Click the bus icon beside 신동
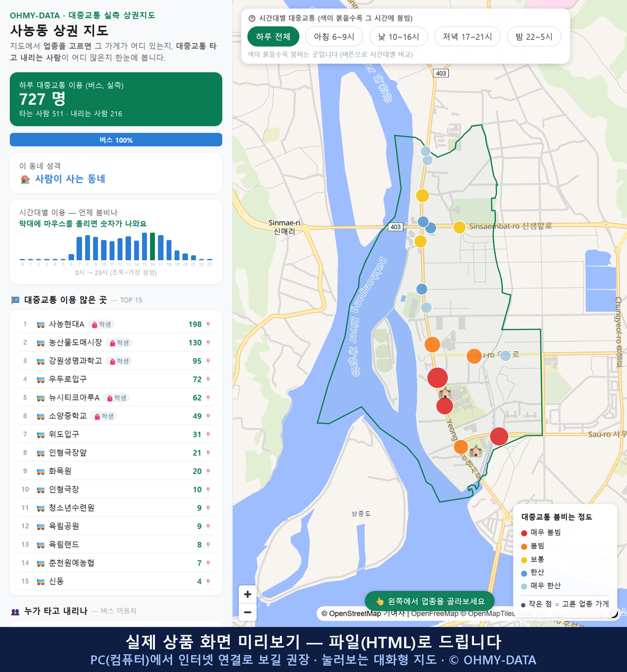627x672 pixels. (41, 581)
